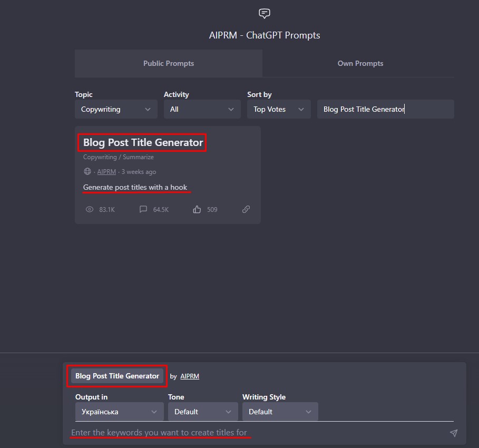The height and width of the screenshot is (448, 479).
Task: Click the comment usage icon showing 64.5K
Action: click(x=143, y=209)
